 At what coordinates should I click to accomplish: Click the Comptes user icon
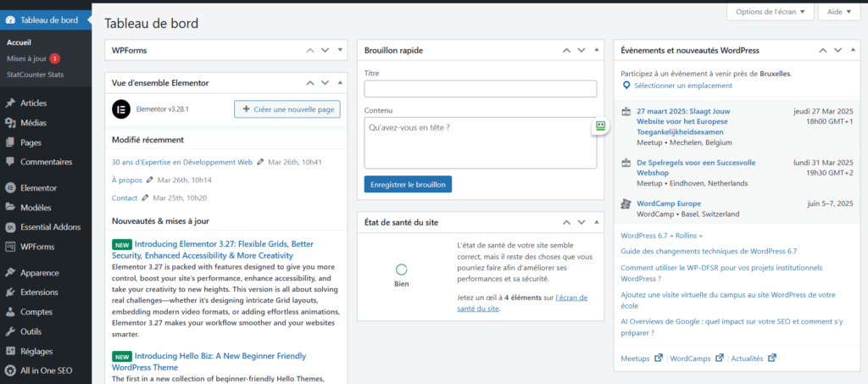point(10,312)
